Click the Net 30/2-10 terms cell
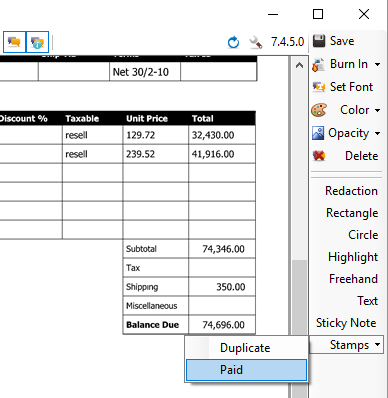The image size is (388, 398). point(145,72)
